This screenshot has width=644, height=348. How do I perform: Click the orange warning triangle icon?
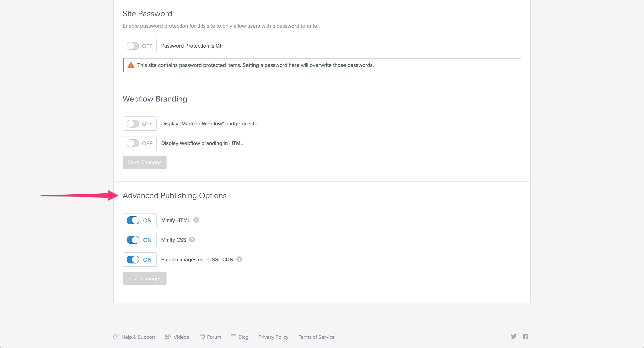[x=131, y=65]
